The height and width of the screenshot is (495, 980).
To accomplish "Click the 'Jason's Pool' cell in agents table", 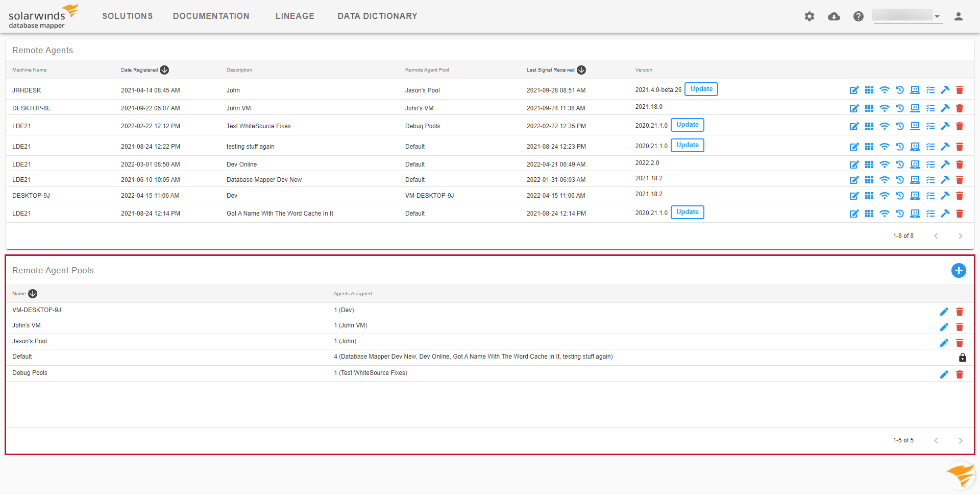I will [423, 90].
